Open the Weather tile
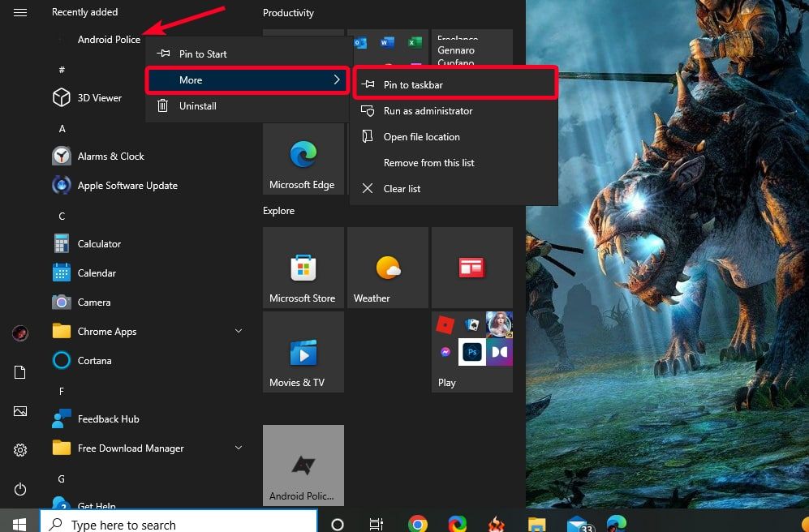Image resolution: width=809 pixels, height=532 pixels. point(388,268)
